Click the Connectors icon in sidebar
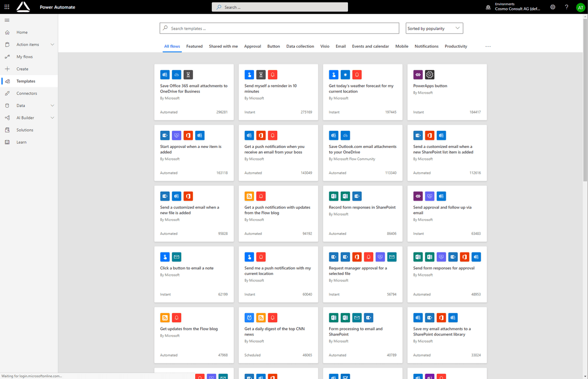The height and width of the screenshot is (379, 588). [x=7, y=94]
